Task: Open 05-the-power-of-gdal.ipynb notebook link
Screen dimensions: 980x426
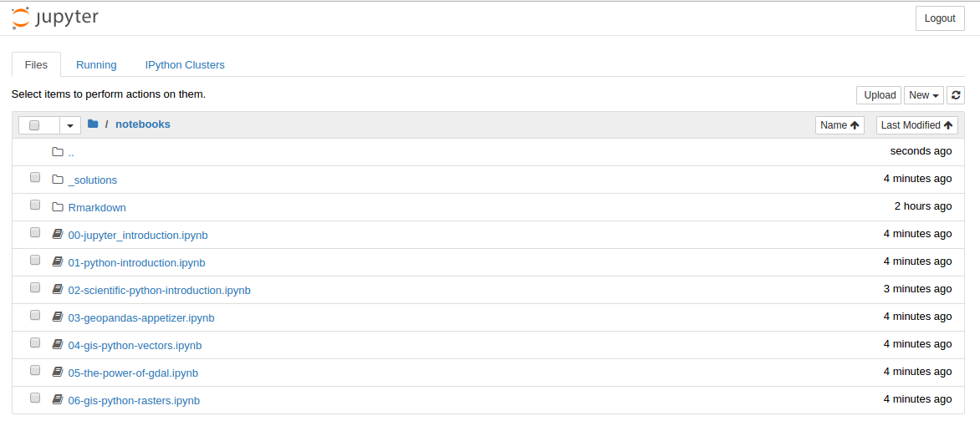Action: click(x=133, y=373)
